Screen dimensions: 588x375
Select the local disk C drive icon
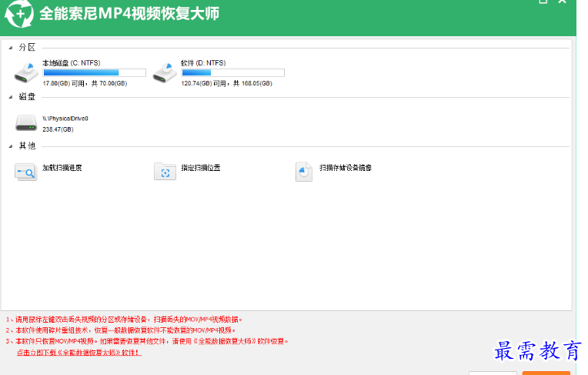(x=26, y=72)
